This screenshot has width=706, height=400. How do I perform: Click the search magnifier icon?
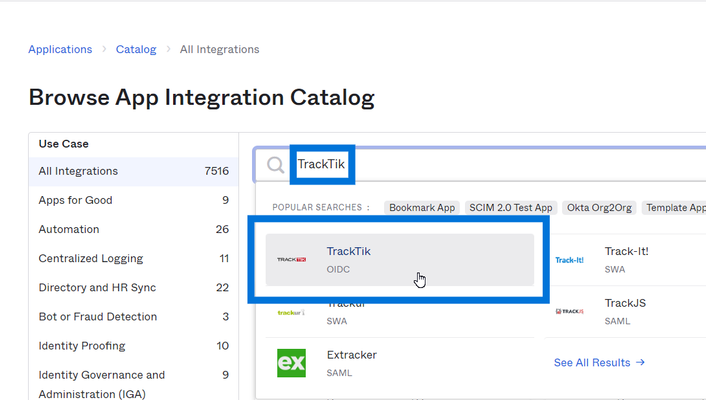click(x=275, y=165)
